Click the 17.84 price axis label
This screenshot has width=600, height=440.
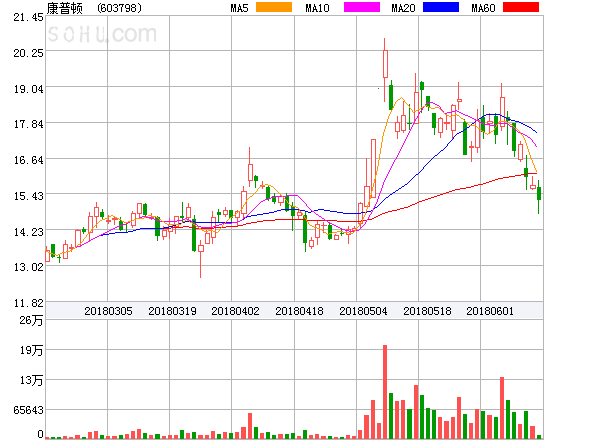coord(28,124)
